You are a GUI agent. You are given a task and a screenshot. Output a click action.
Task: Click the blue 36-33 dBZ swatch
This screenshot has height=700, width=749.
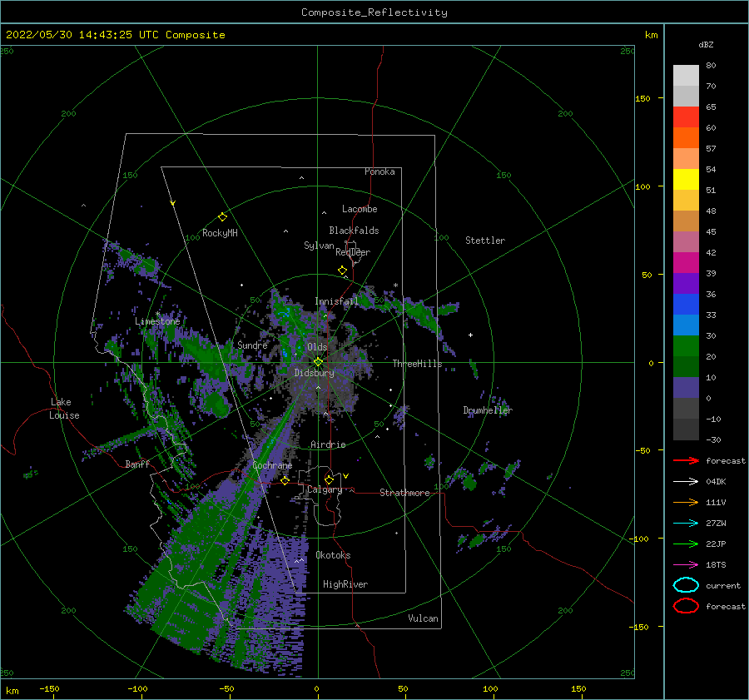coord(686,305)
